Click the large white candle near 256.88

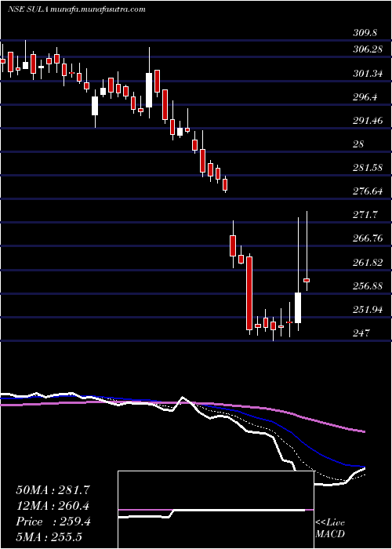click(x=298, y=307)
